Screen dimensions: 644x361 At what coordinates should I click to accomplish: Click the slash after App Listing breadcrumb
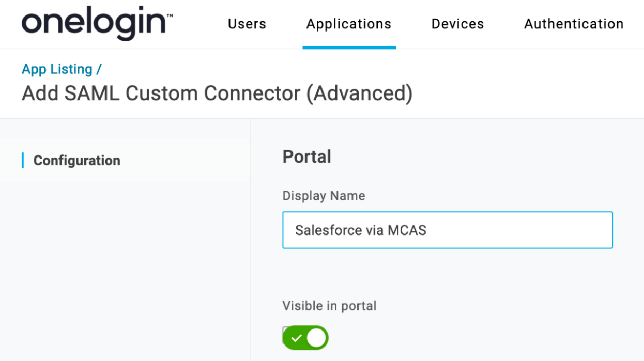tap(99, 69)
